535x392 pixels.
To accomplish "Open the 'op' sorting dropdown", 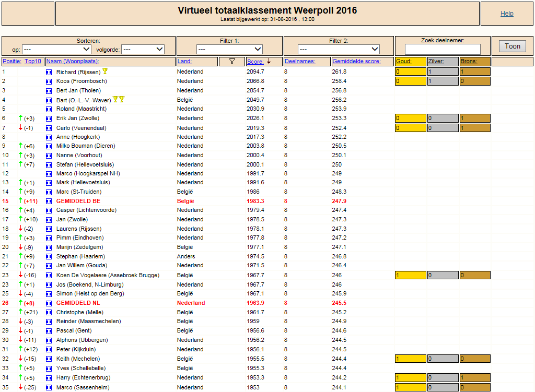I will [56, 50].
